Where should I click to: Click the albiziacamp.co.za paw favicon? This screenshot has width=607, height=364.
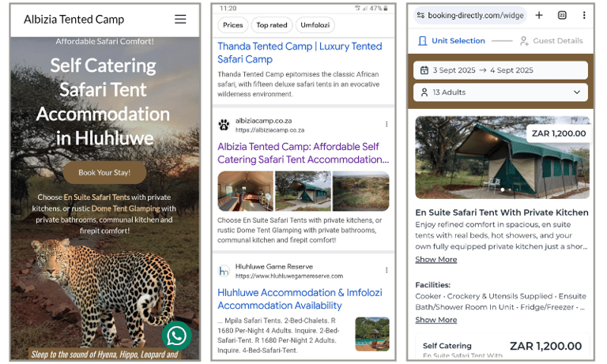coord(224,125)
